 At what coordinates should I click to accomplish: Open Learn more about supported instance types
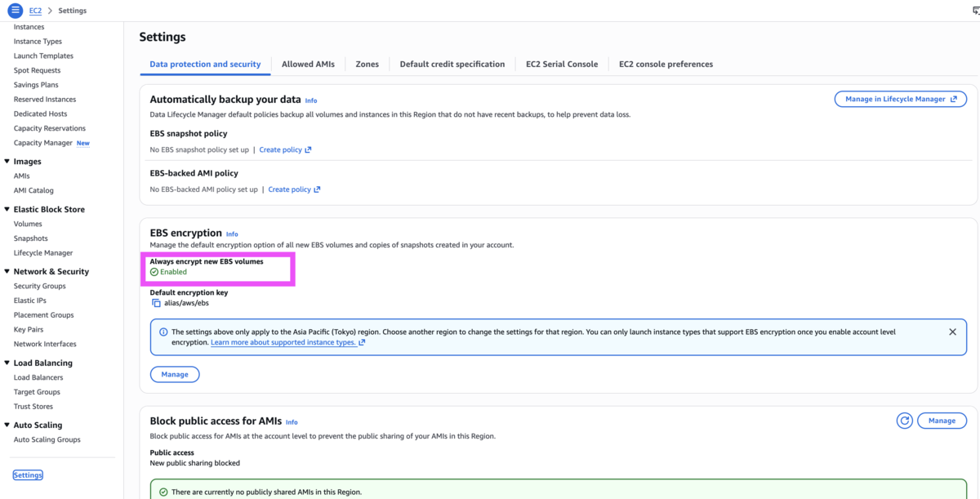[287, 343]
